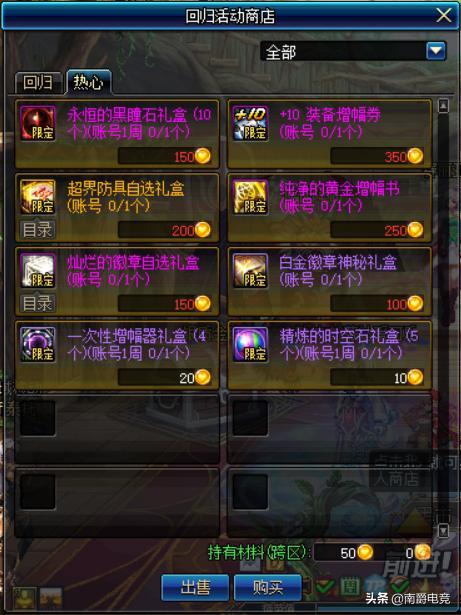Pick the 灿烂的徽章自选礼盒 icon
This screenshot has height=615, width=461.
tap(38, 271)
